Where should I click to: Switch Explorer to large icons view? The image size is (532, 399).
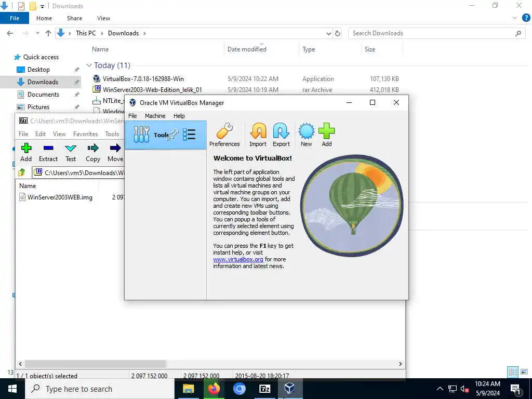click(x=525, y=372)
